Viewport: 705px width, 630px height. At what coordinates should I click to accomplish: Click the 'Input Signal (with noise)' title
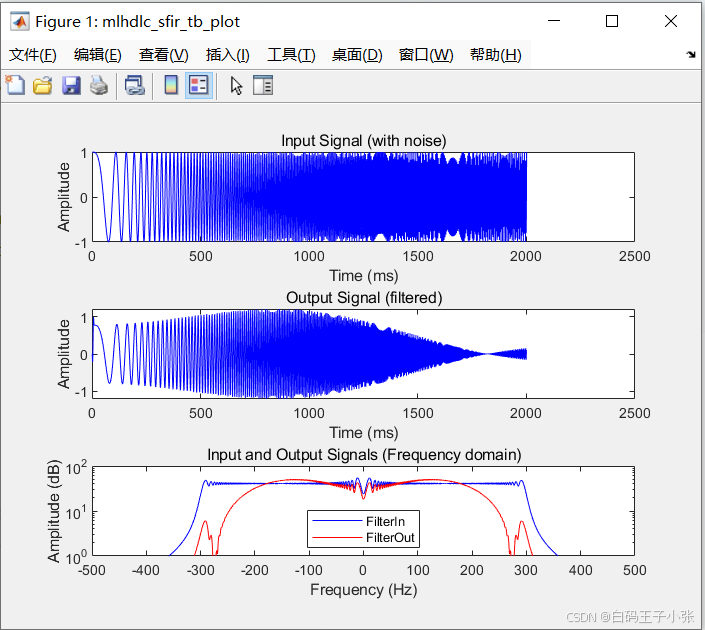click(364, 141)
